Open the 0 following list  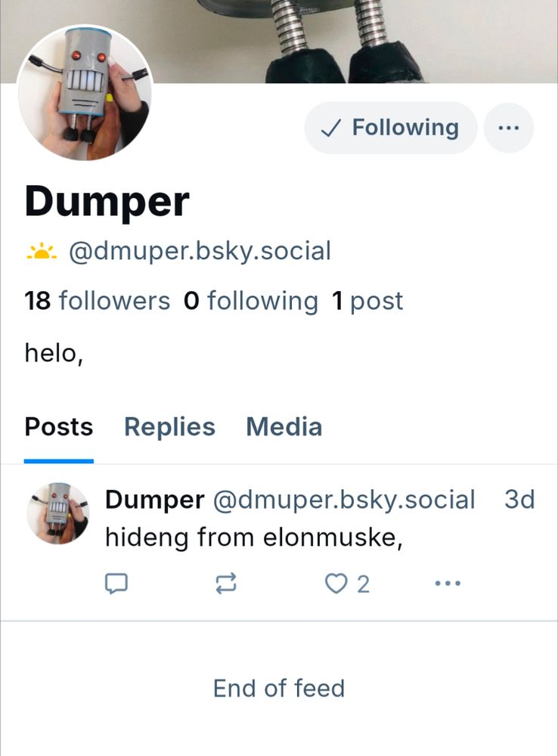click(250, 301)
